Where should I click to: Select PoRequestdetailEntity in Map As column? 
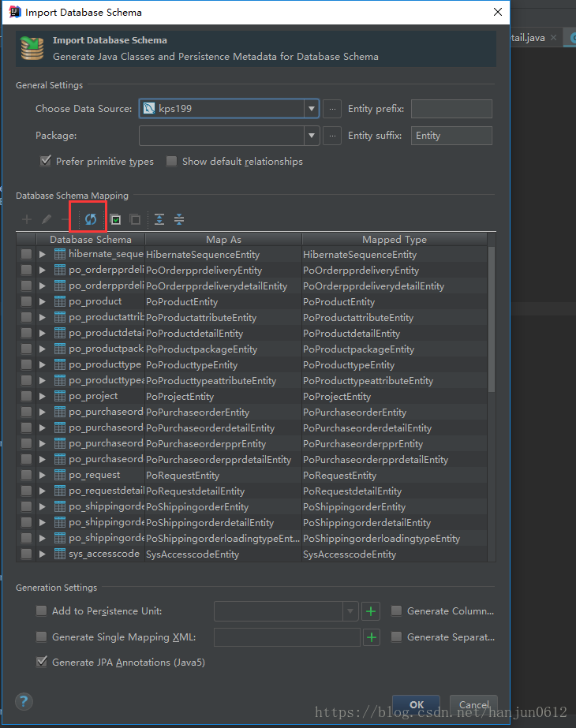tap(196, 491)
